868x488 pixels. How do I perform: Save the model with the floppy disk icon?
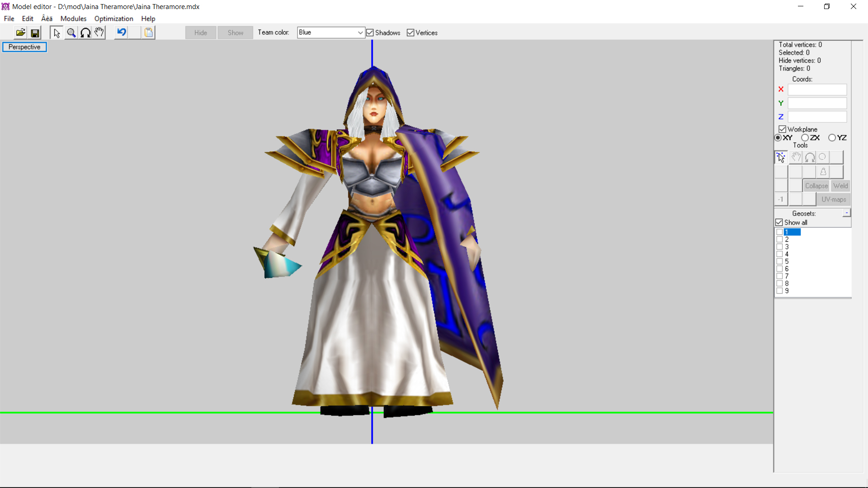coord(35,33)
